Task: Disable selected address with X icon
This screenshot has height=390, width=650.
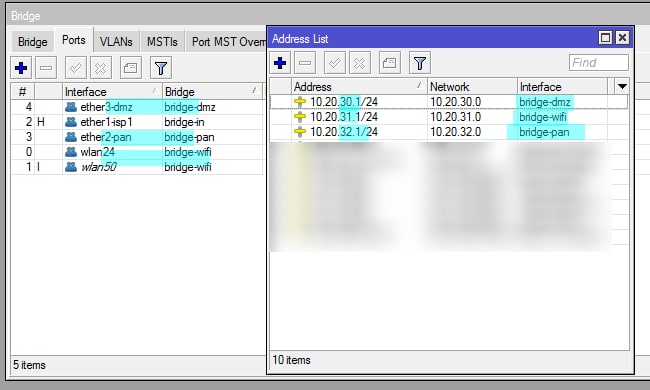Action: (359, 63)
